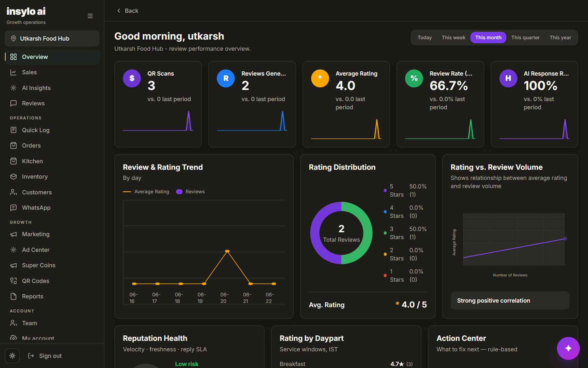The image size is (588, 368).
Task: Click the location pin icon beside Utkarsh Food Hub
Action: tap(13, 39)
